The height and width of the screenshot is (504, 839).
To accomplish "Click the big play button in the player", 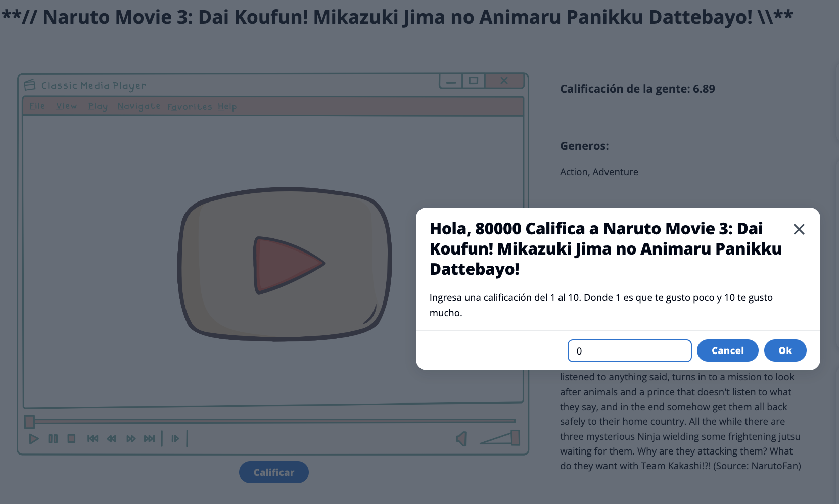I will 285,264.
